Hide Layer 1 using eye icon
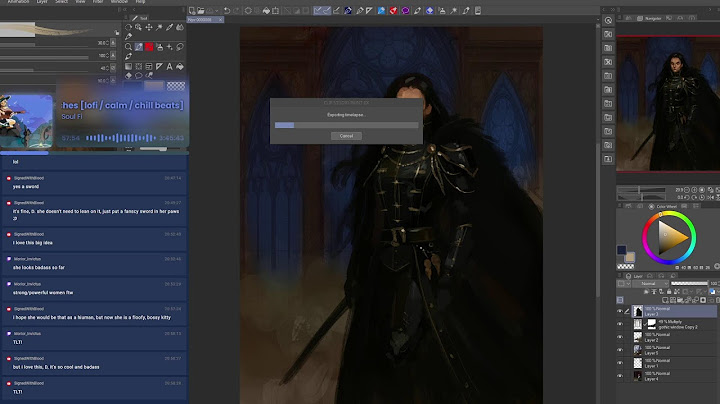Screen dimensions: 720x404 [x=620, y=363]
